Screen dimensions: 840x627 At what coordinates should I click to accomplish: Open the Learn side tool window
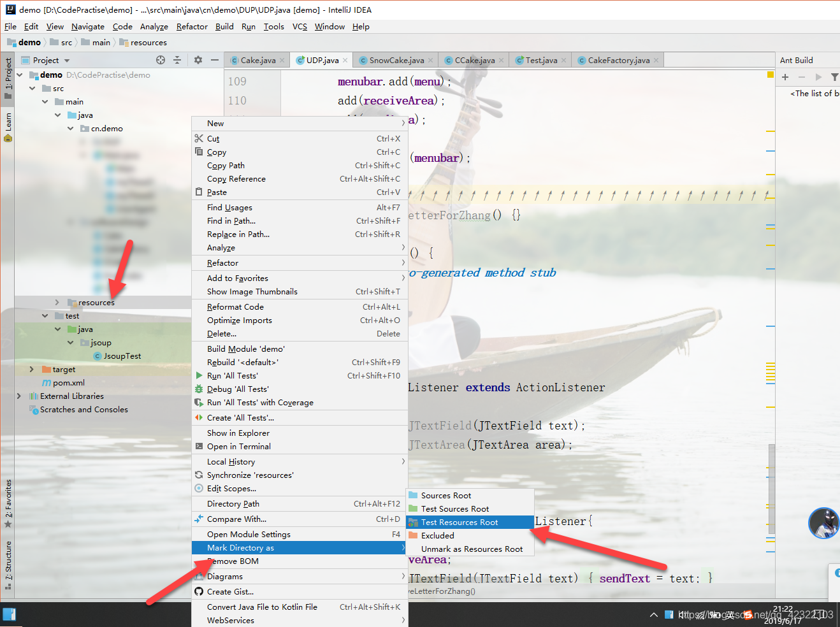(8, 127)
